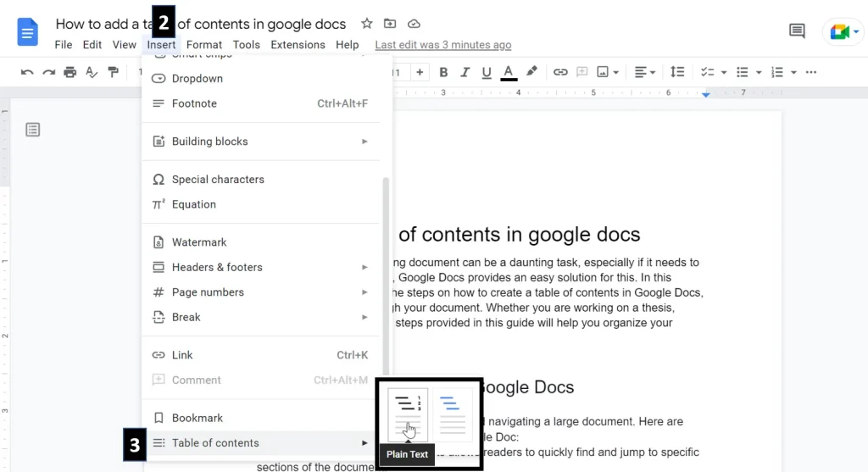The image size is (868, 472).
Task: Activate the paint format tool
Action: click(x=113, y=72)
